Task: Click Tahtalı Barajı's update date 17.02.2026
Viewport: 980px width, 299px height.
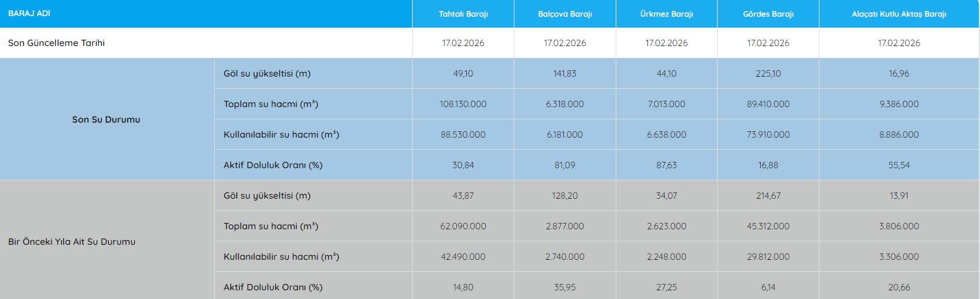Action: [x=463, y=43]
